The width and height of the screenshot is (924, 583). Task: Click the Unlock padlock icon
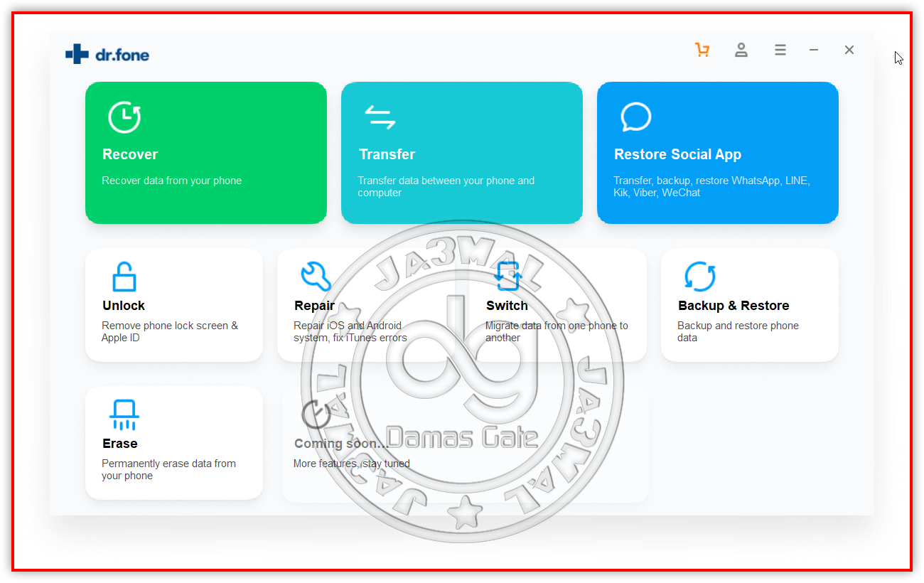click(x=124, y=277)
